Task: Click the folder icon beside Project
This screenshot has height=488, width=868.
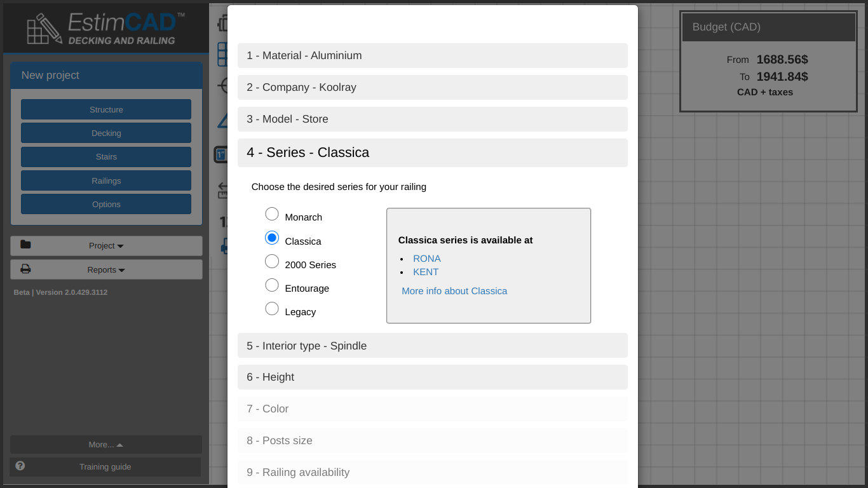Action: (25, 245)
